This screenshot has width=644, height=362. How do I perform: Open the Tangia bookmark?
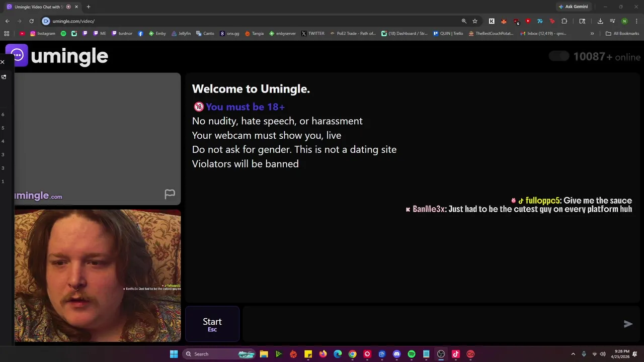(254, 34)
